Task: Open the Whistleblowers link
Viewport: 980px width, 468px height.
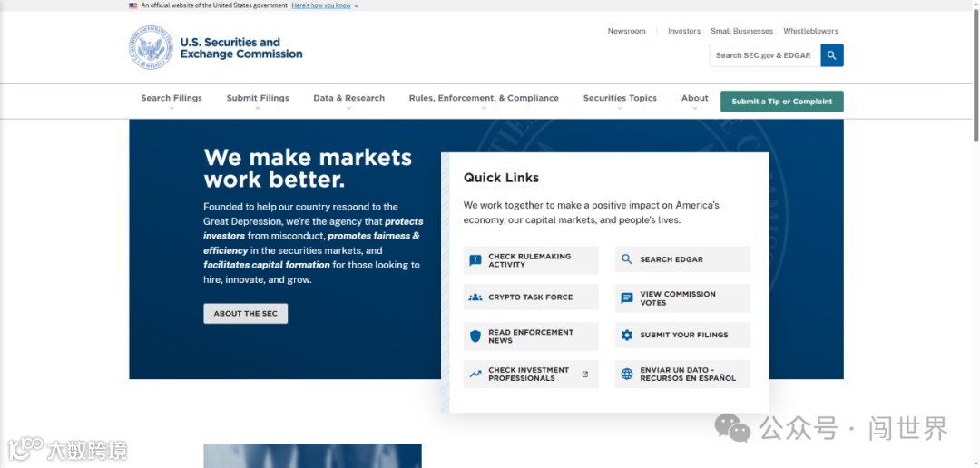Action: pyautogui.click(x=810, y=31)
